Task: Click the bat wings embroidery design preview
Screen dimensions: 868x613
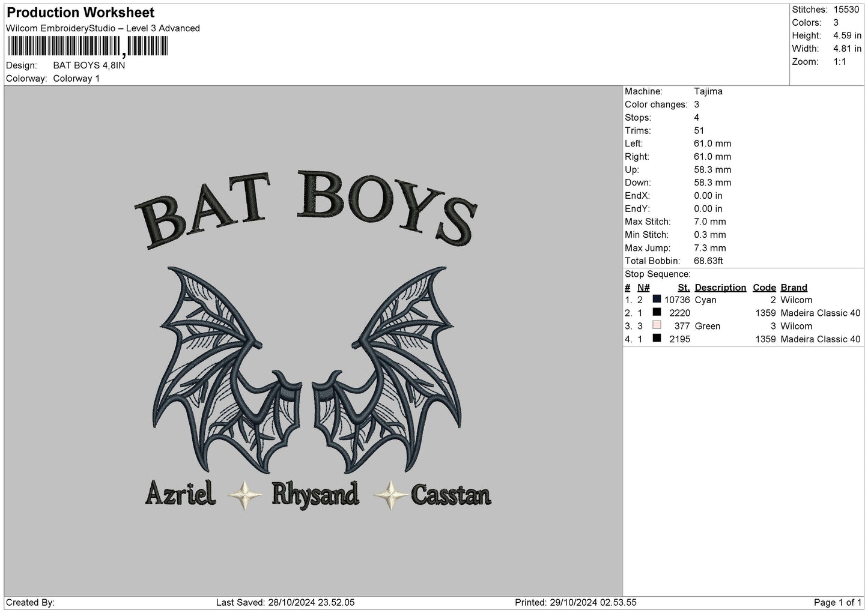Action: point(306,371)
